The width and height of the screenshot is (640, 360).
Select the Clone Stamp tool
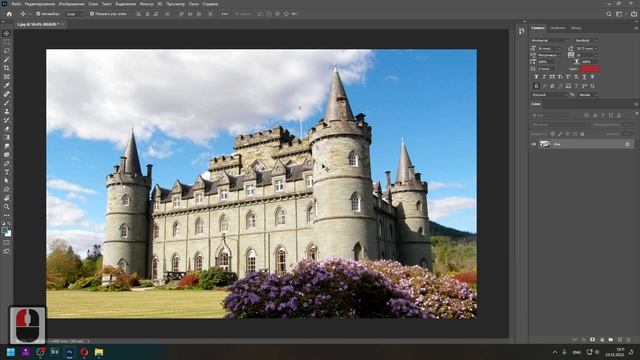(7, 111)
